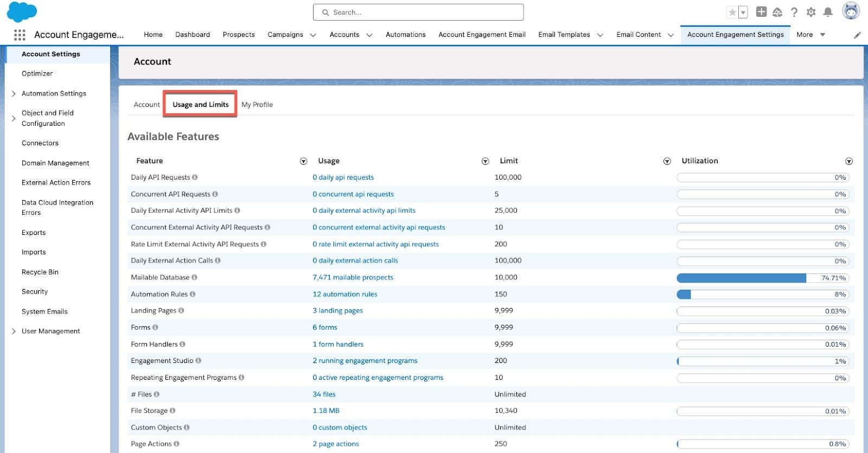Click Automation Rules 8% utilization bar
Viewport: 868px width, 453px height.
[x=763, y=295]
